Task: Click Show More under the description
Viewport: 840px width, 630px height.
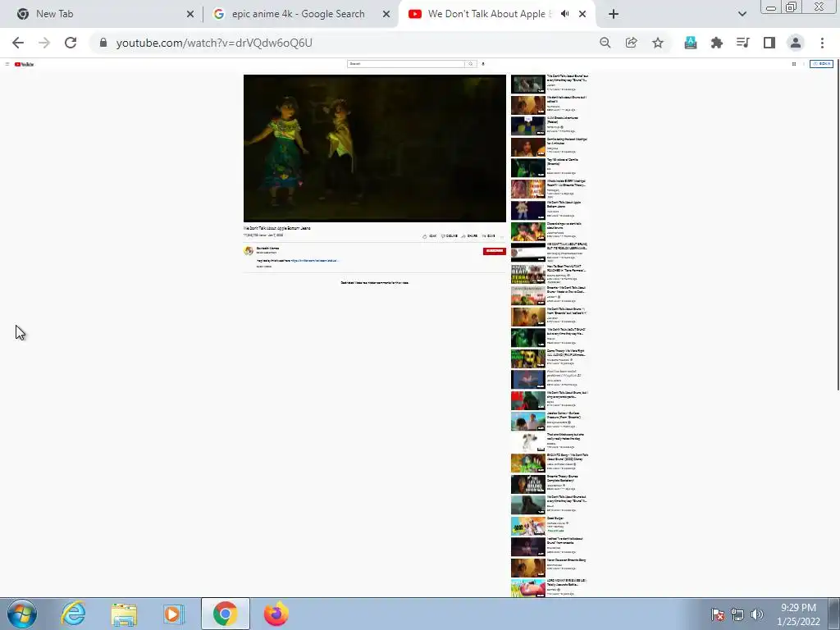Action: [263, 267]
